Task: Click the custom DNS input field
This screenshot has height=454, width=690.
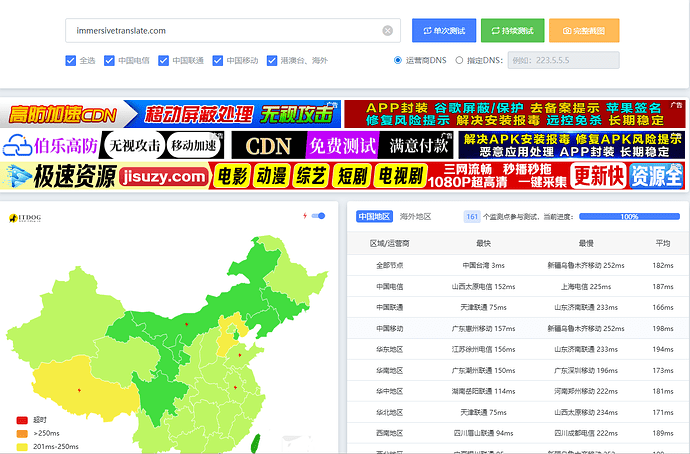Action: 563,60
